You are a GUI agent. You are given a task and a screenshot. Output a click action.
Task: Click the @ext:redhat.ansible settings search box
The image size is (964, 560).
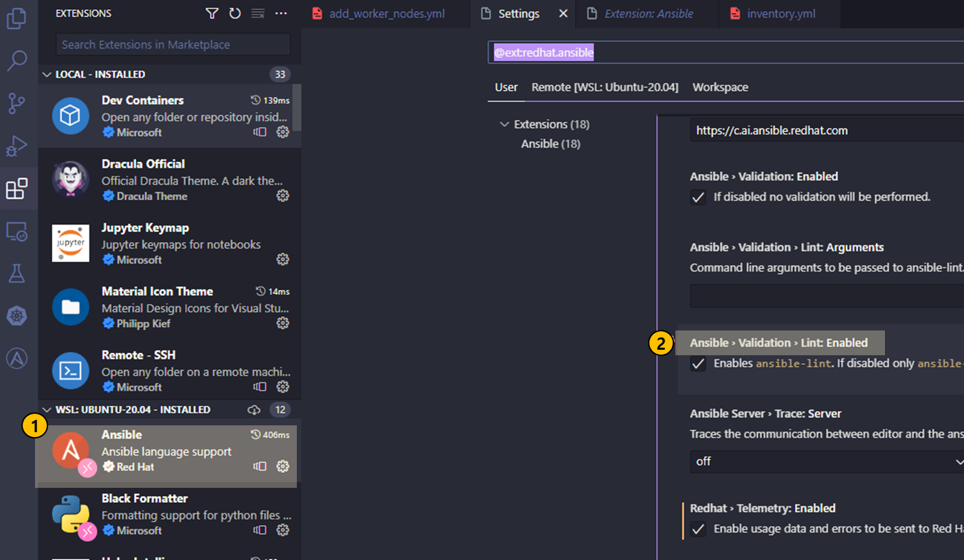click(726, 52)
